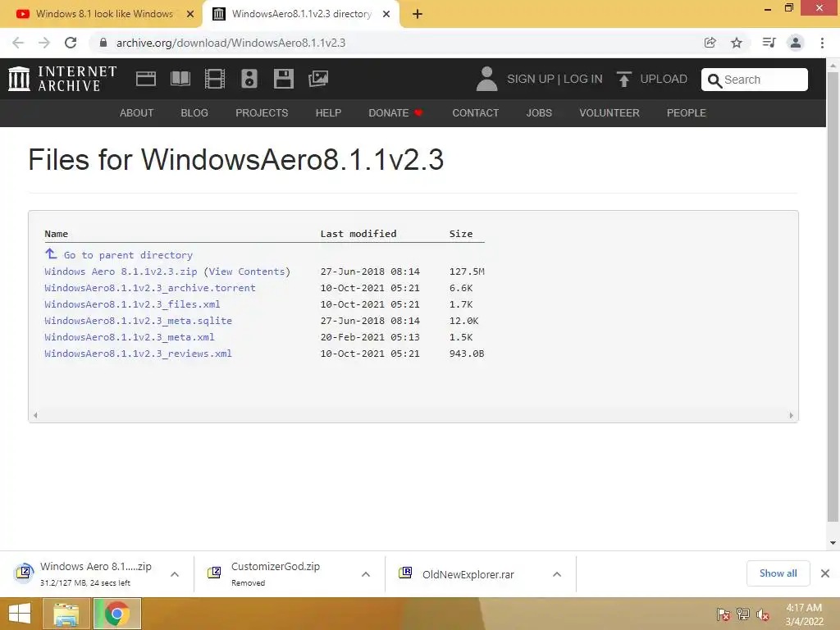Open the Video film strip icon
Image resolution: width=840 pixels, height=630 pixels.
tap(215, 79)
